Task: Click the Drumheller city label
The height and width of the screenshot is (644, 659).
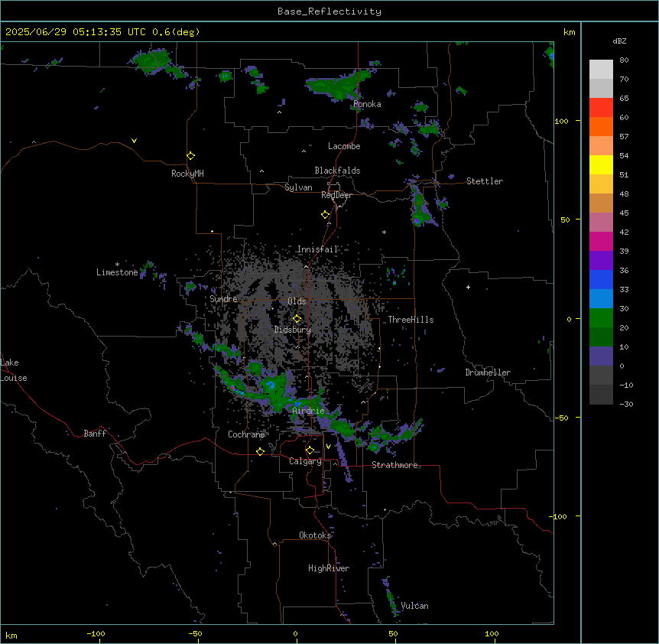Action: (488, 372)
